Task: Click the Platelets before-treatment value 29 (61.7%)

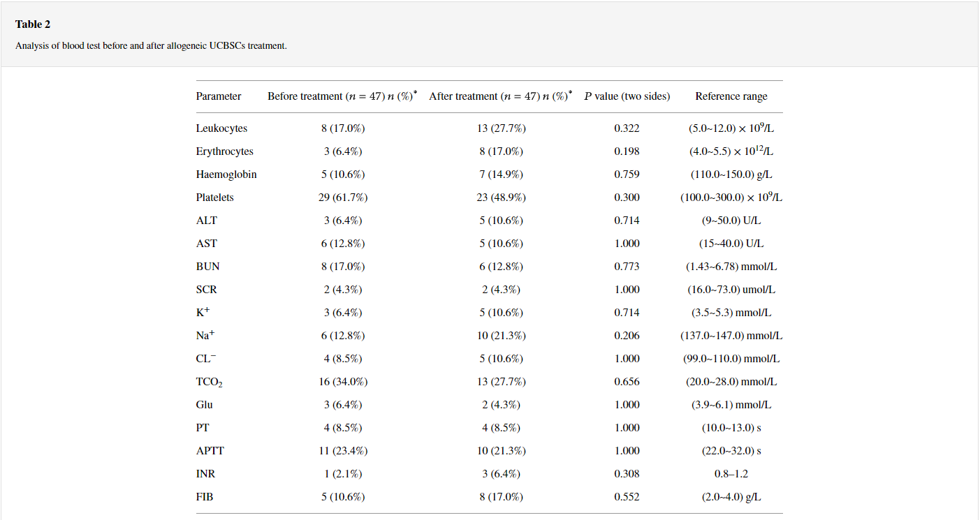Action: (342, 198)
